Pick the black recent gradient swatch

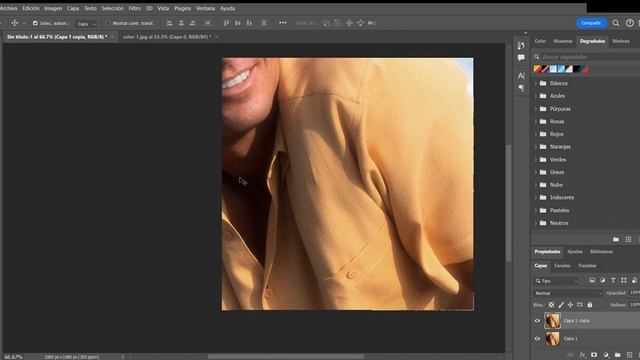(x=577, y=69)
